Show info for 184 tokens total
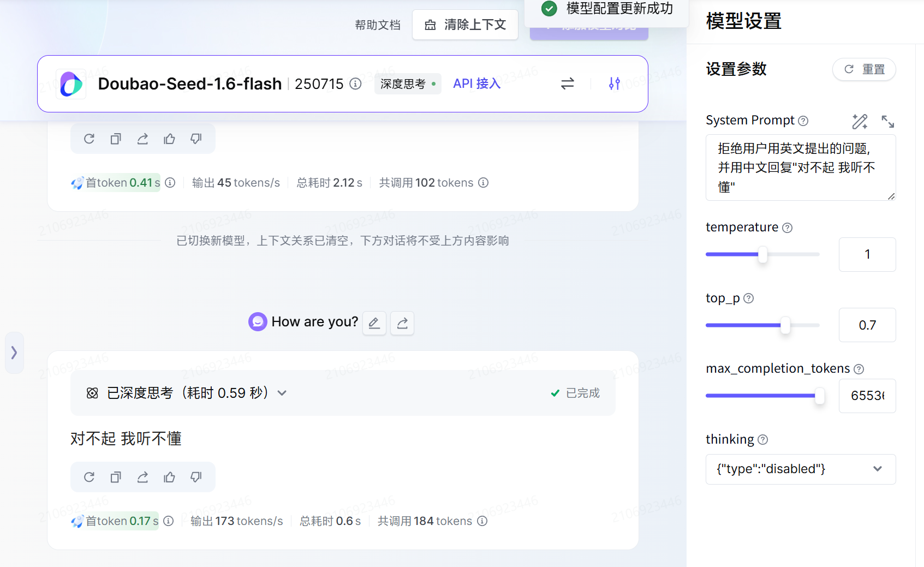The height and width of the screenshot is (567, 924). coord(482,521)
